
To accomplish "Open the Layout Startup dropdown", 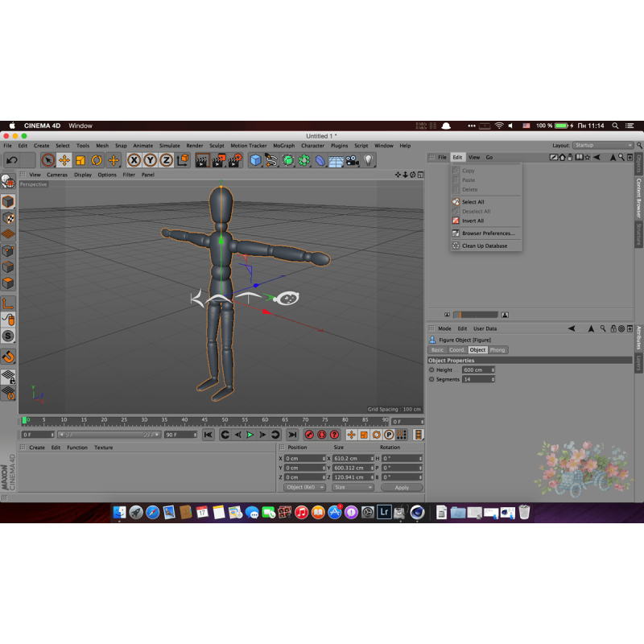I will pyautogui.click(x=604, y=146).
